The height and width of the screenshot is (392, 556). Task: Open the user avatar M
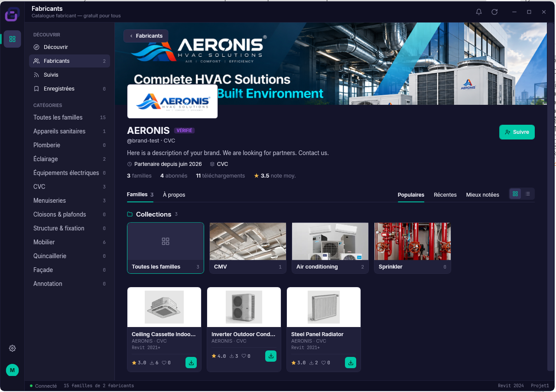click(x=12, y=370)
